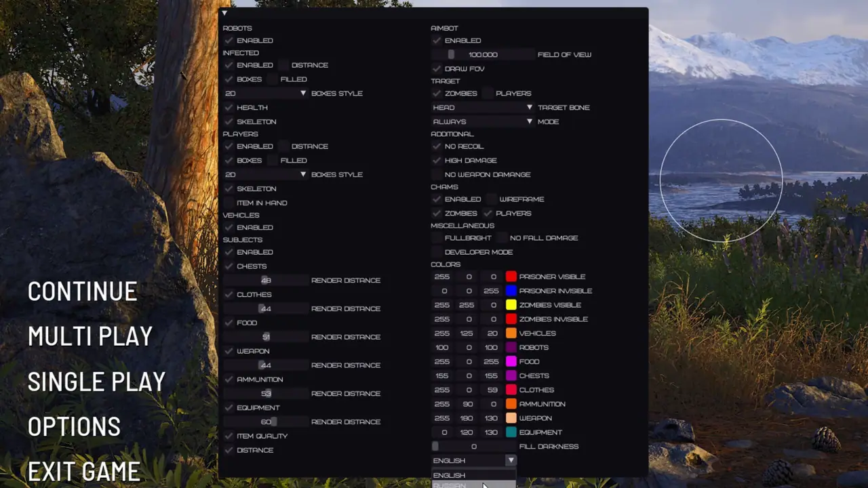Viewport: 868px width, 488px height.
Task: Open the aimbot Mode dropdown showing Always
Action: [x=483, y=122]
